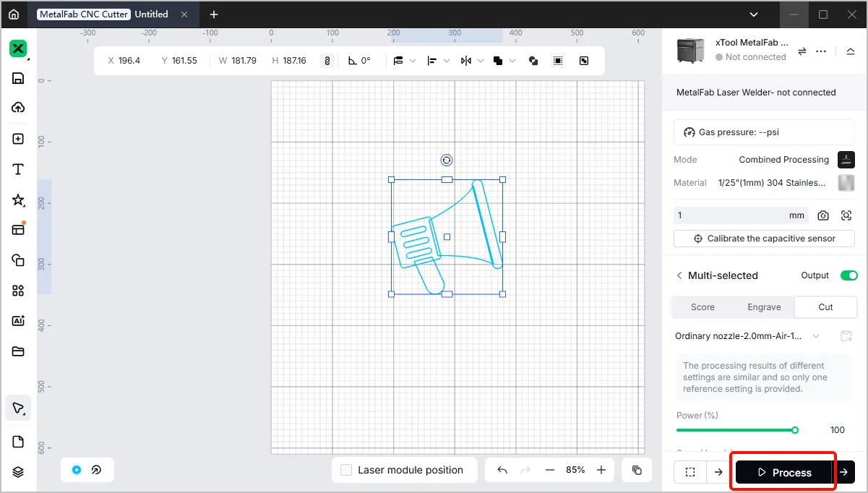Screen dimensions: 868x493
Task: Switch to the Engrave tab
Action: [764, 307]
